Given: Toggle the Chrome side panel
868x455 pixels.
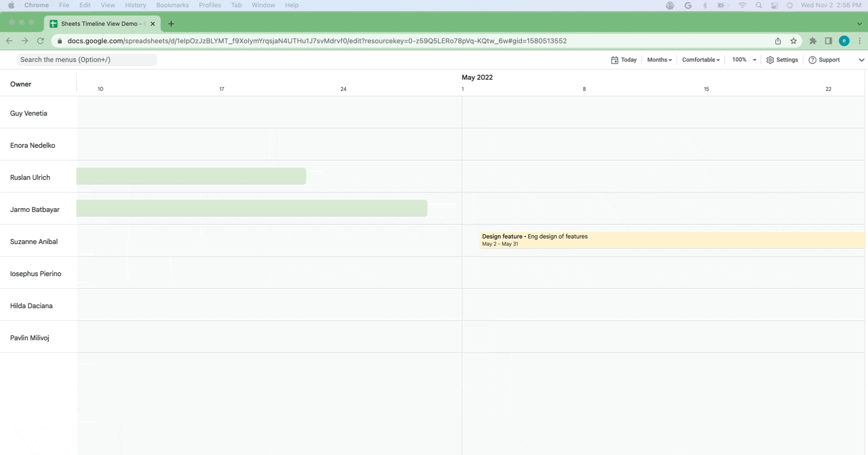Looking at the screenshot, I should (x=829, y=41).
